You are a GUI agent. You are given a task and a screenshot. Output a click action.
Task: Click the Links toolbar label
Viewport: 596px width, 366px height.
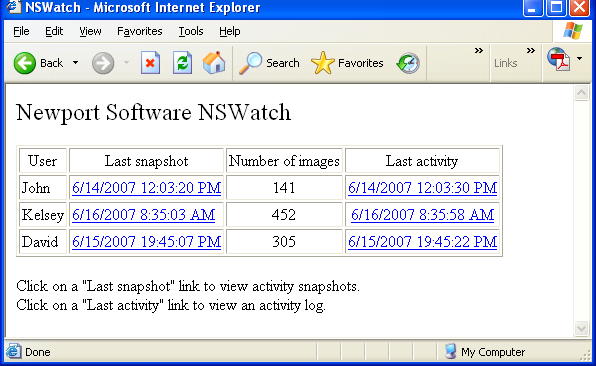pos(506,63)
